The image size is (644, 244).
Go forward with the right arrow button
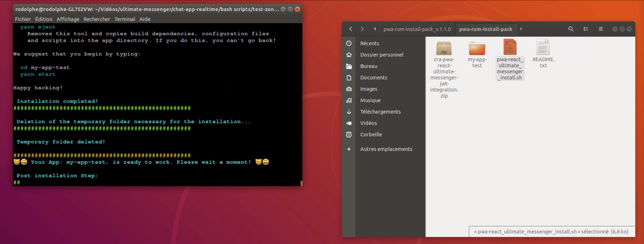362,29
